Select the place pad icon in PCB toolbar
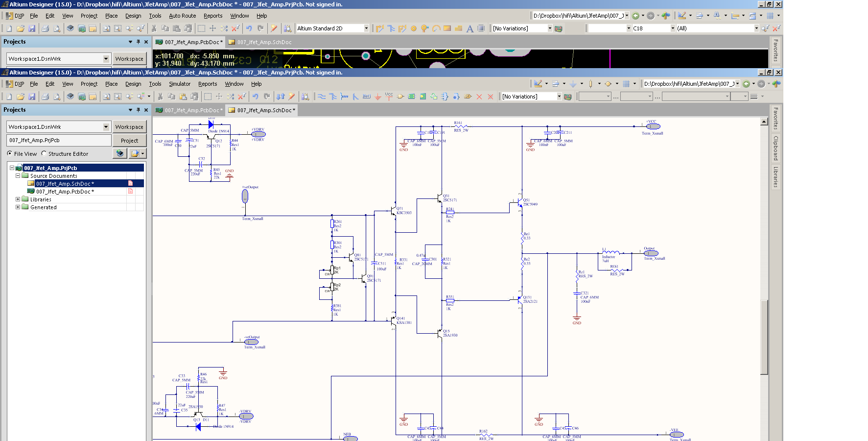868x441 pixels. 414,28
